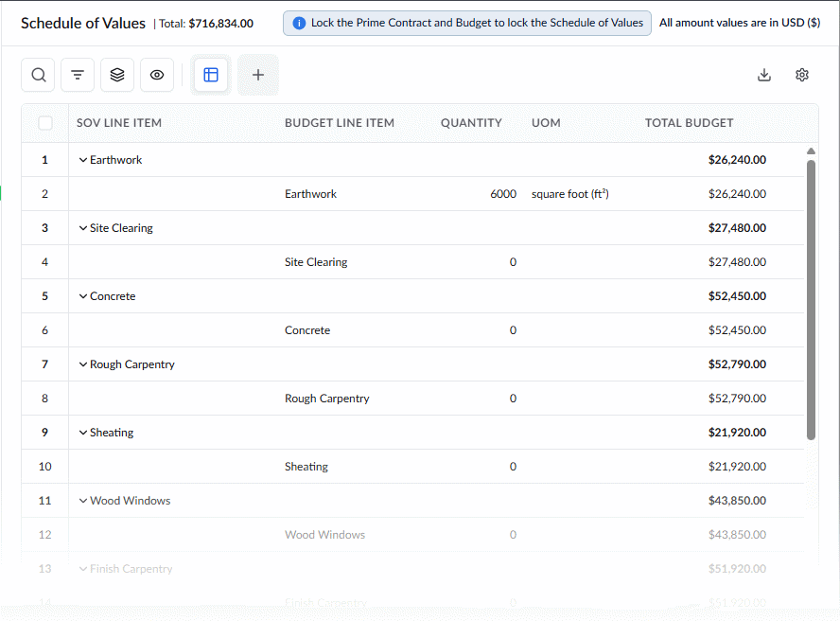Sort by UOM column header
The width and height of the screenshot is (840, 621).
(x=546, y=123)
